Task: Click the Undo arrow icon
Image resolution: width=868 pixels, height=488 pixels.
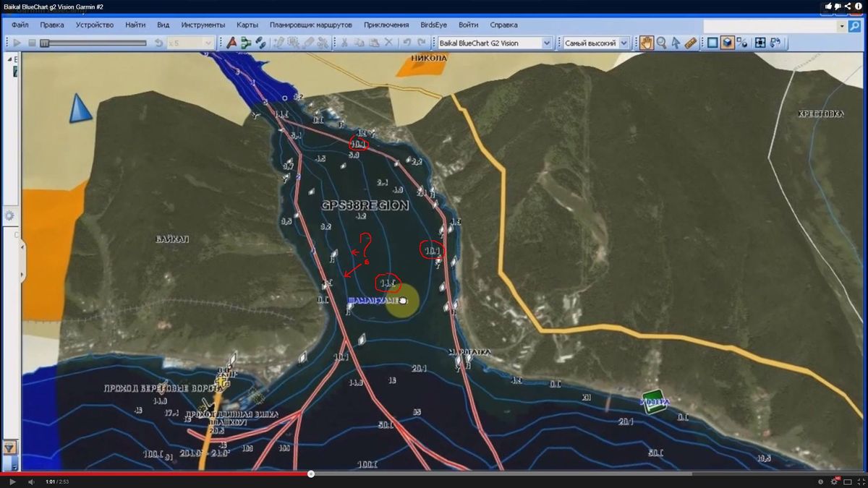Action: pyautogui.click(x=407, y=43)
